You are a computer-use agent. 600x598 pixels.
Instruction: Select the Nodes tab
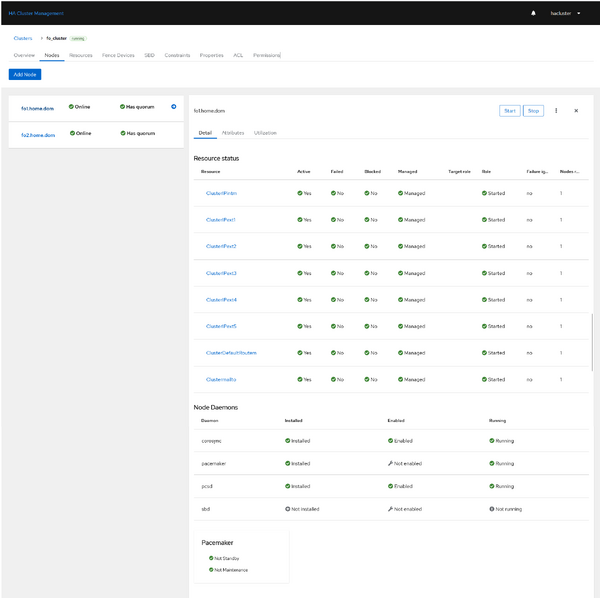52,55
